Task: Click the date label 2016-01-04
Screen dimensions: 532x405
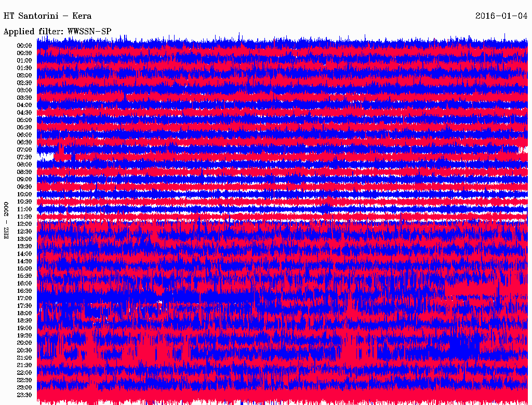Action: (x=501, y=16)
